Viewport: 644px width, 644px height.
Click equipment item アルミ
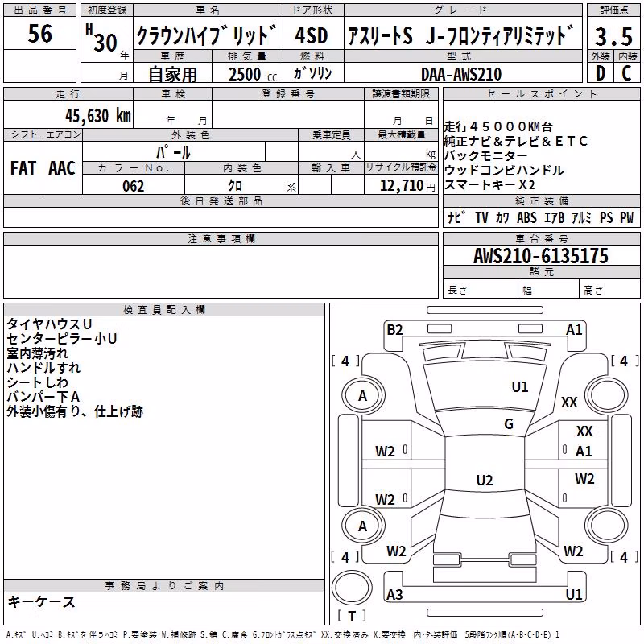point(581,217)
